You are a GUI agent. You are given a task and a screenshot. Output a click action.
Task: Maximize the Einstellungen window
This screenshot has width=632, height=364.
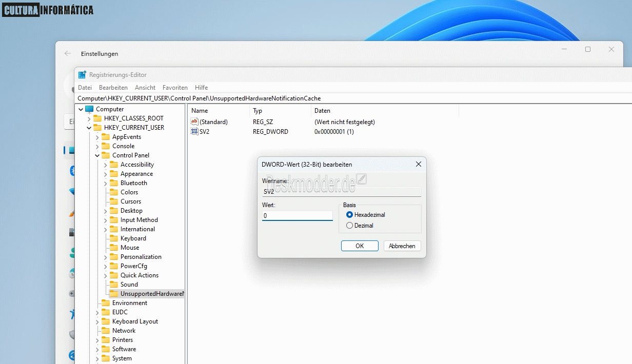click(x=588, y=49)
